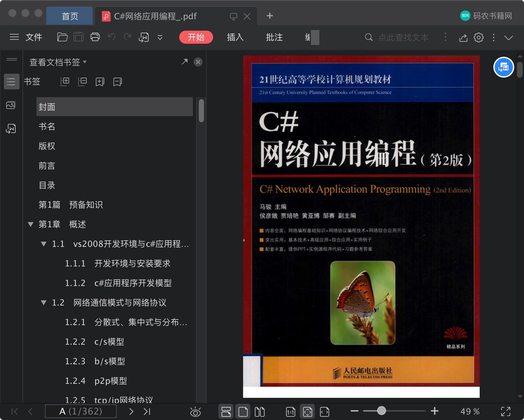Image resolution: width=524 pixels, height=420 pixels.
Task: Add a new tab with plus
Action: [x=270, y=16]
